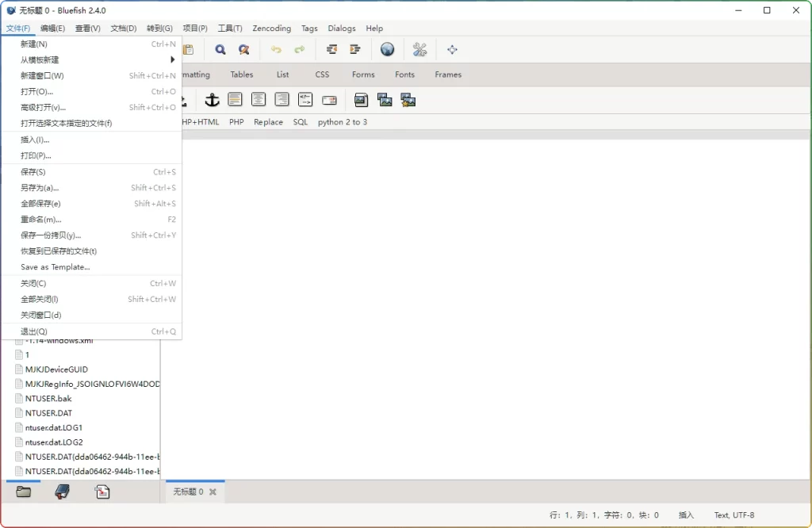Screen dimensions: 812x528
Task: Open the Zencoding menu
Action: (272, 29)
